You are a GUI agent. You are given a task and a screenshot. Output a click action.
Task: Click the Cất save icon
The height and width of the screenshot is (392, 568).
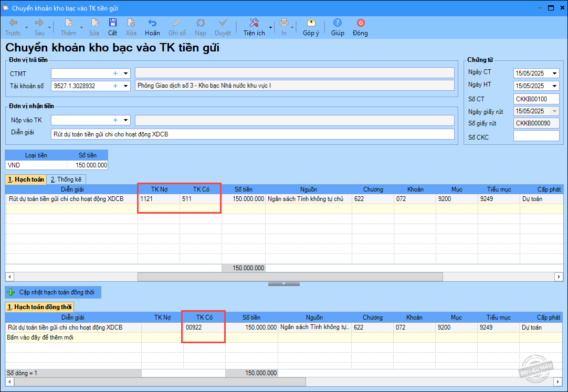point(113,23)
